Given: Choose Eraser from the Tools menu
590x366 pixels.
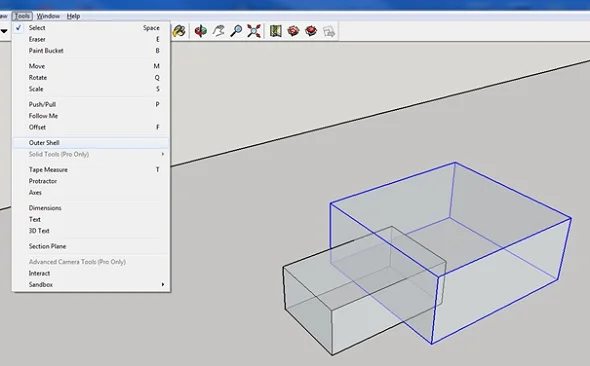Looking at the screenshot, I should point(91,39).
